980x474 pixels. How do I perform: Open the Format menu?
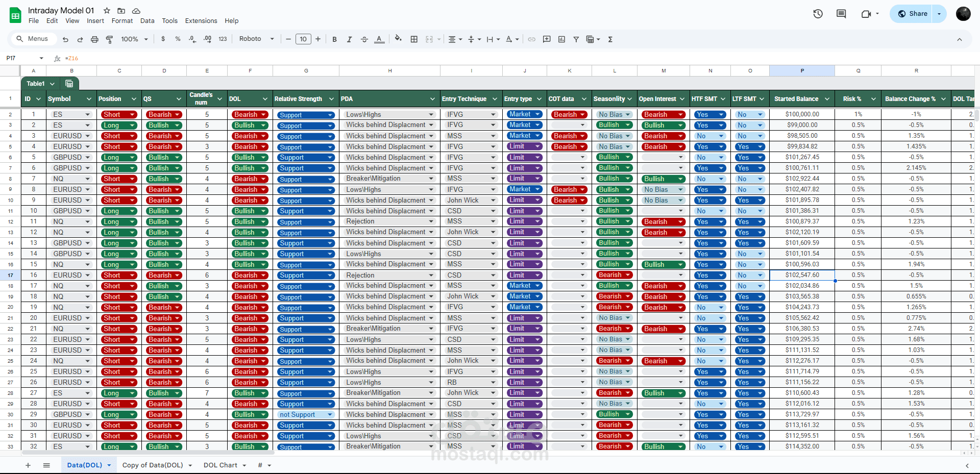122,21
